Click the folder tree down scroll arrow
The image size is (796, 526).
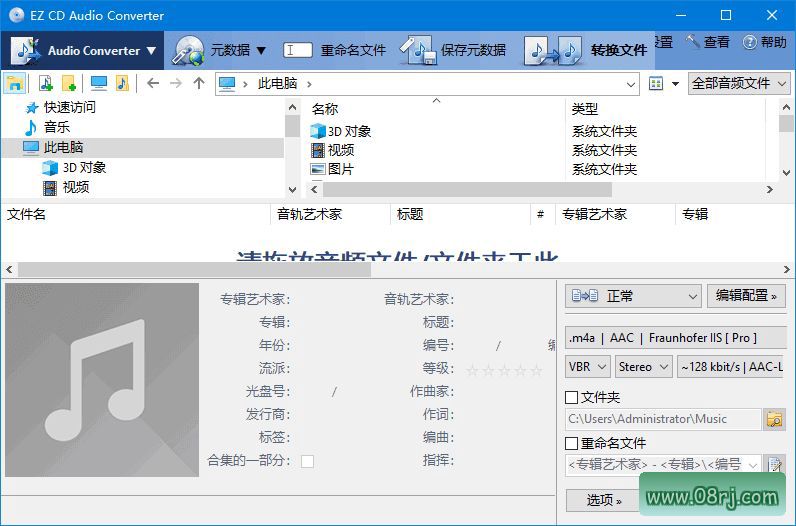tap(292, 189)
